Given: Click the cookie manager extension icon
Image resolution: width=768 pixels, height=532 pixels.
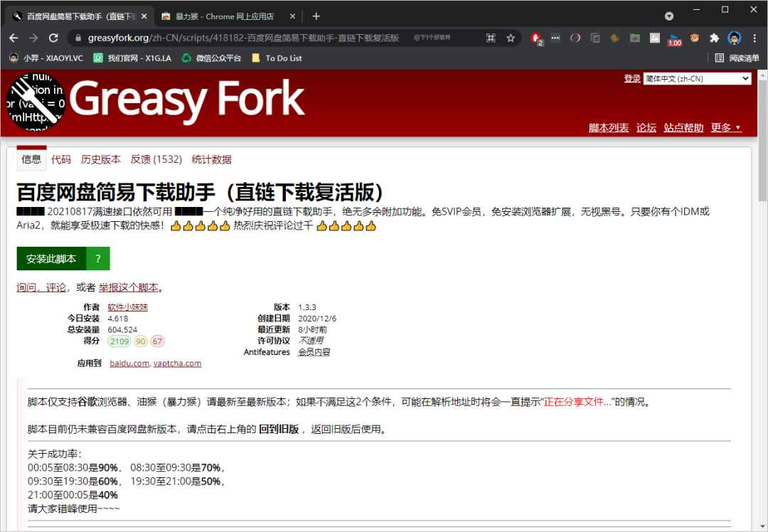Looking at the screenshot, I should pyautogui.click(x=614, y=38).
